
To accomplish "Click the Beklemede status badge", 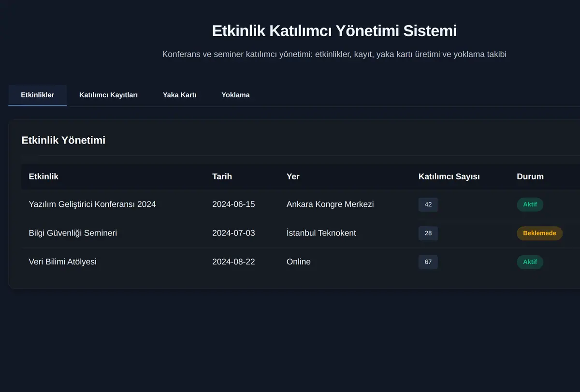I will (x=539, y=233).
